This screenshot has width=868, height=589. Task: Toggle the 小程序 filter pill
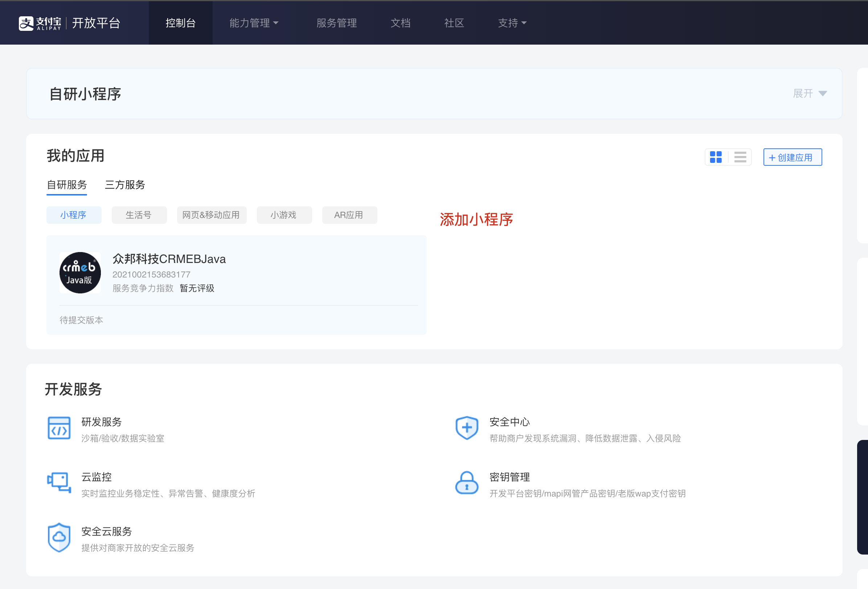[74, 215]
